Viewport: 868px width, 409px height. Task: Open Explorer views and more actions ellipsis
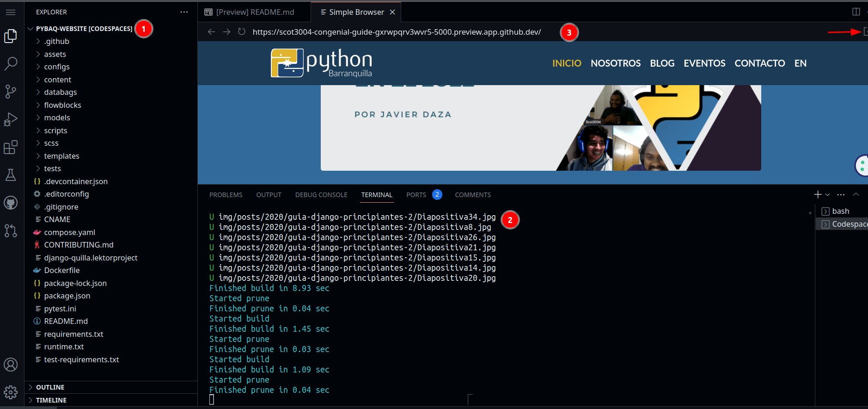[184, 12]
